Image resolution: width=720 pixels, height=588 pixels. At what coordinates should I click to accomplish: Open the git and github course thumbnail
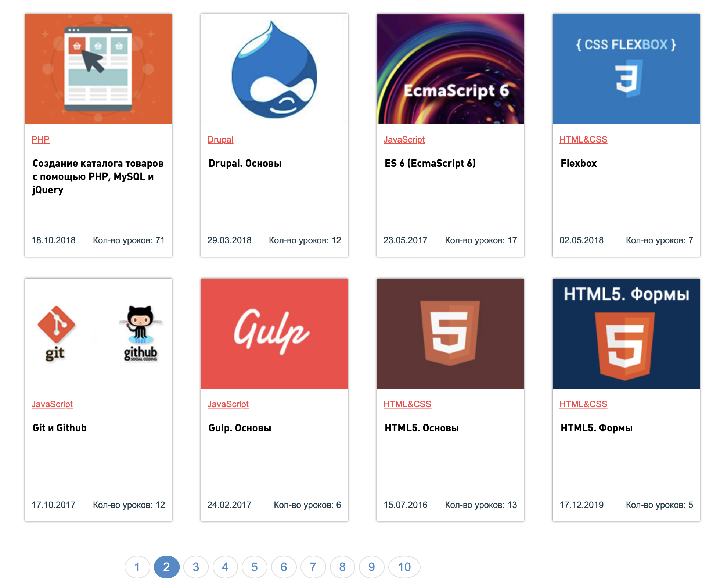[98, 334]
